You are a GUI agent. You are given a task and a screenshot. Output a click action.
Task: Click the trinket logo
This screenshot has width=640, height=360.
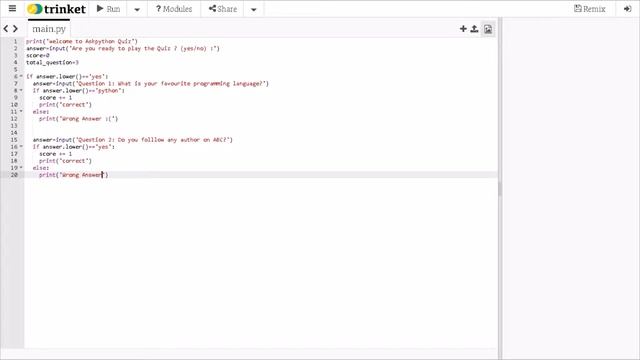[x=56, y=9]
